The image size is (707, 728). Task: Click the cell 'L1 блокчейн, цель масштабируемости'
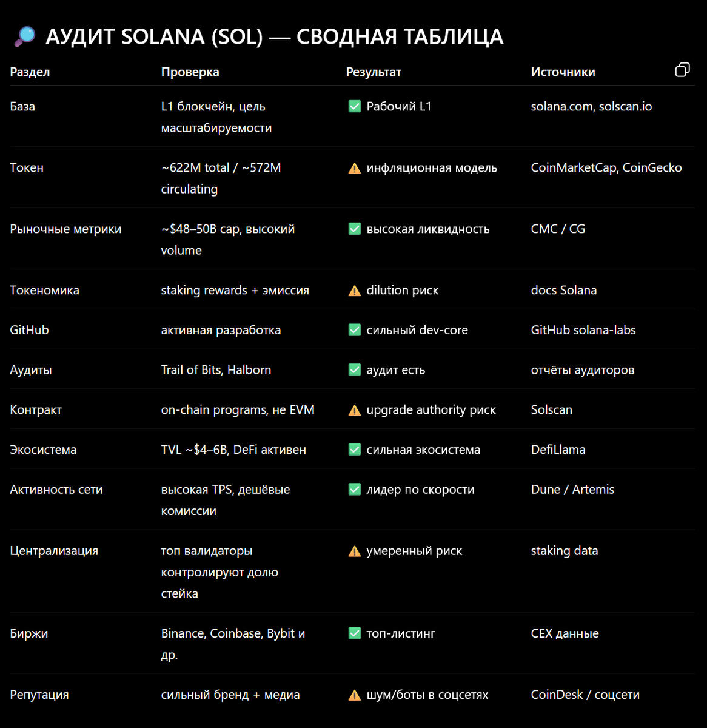(x=216, y=117)
